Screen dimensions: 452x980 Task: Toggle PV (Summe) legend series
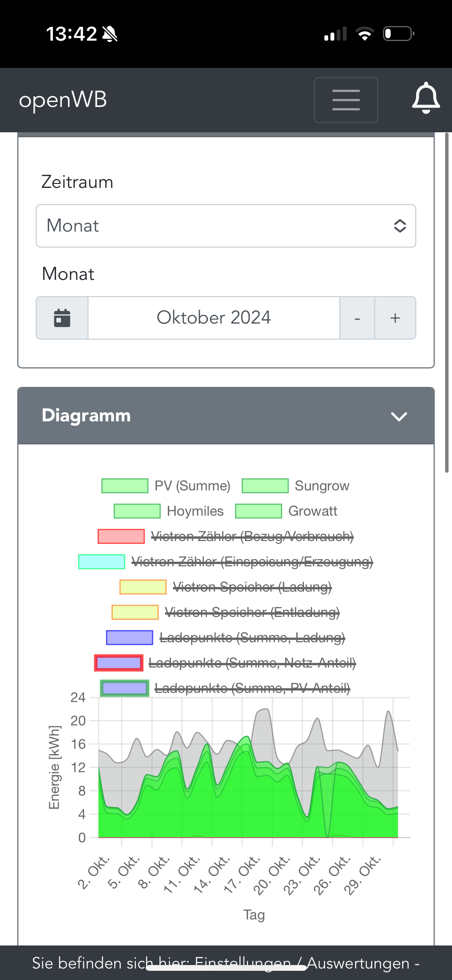pyautogui.click(x=166, y=486)
